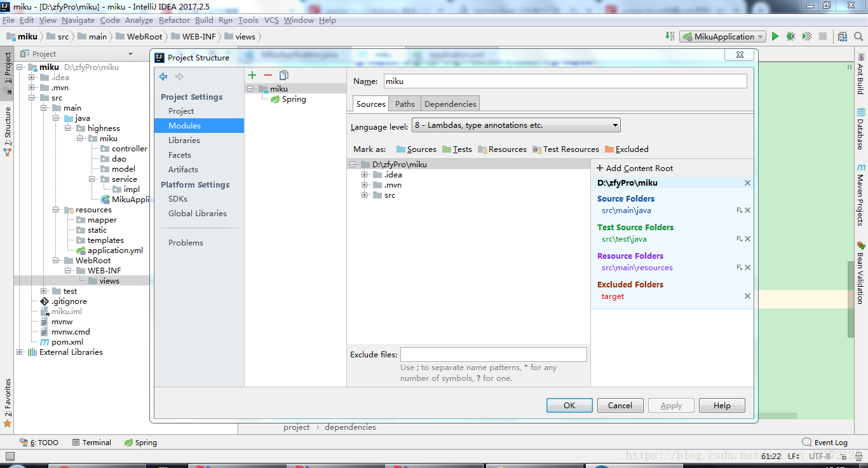Go forward with the gray right arrow
Screen dimensions: 868x468
coord(179,76)
